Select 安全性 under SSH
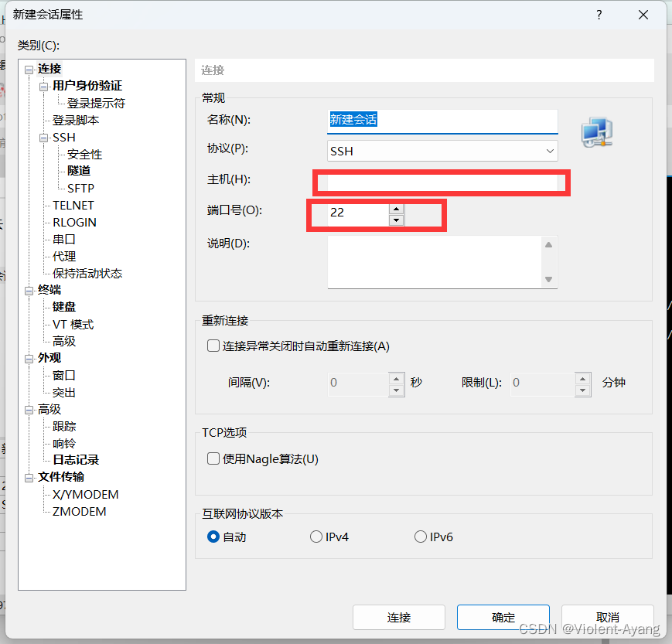This screenshot has height=644, width=672. [x=84, y=154]
